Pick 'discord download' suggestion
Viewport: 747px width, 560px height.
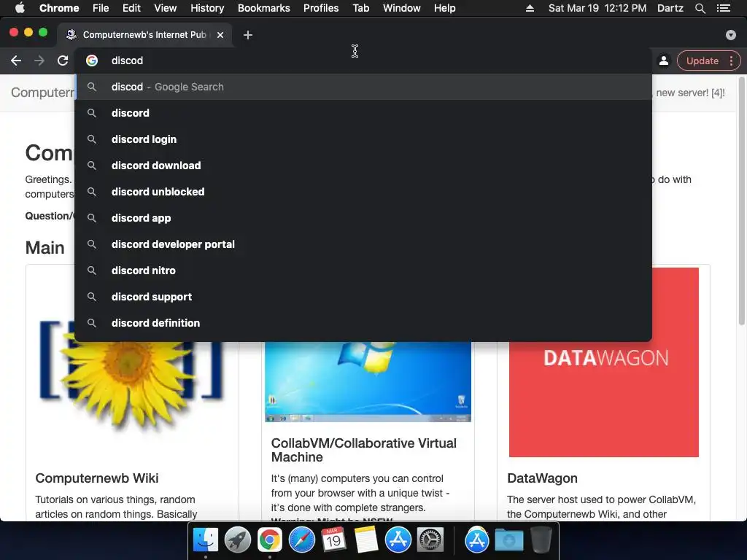[x=363, y=166]
